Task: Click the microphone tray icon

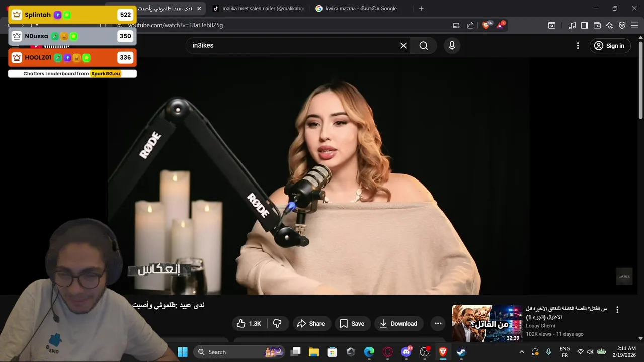Action: click(x=549, y=352)
